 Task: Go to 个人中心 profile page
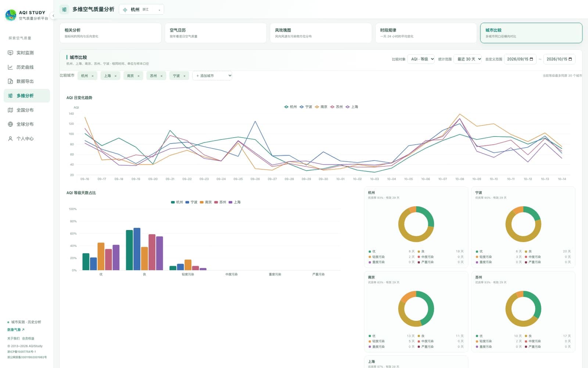(26, 139)
